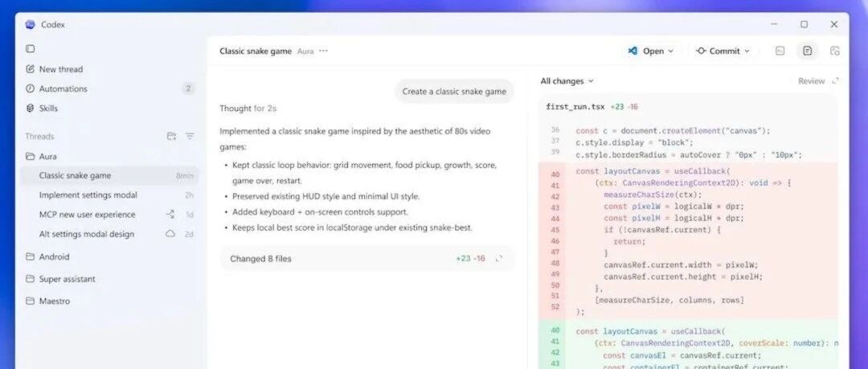Click the Codex app logo

coord(30,24)
